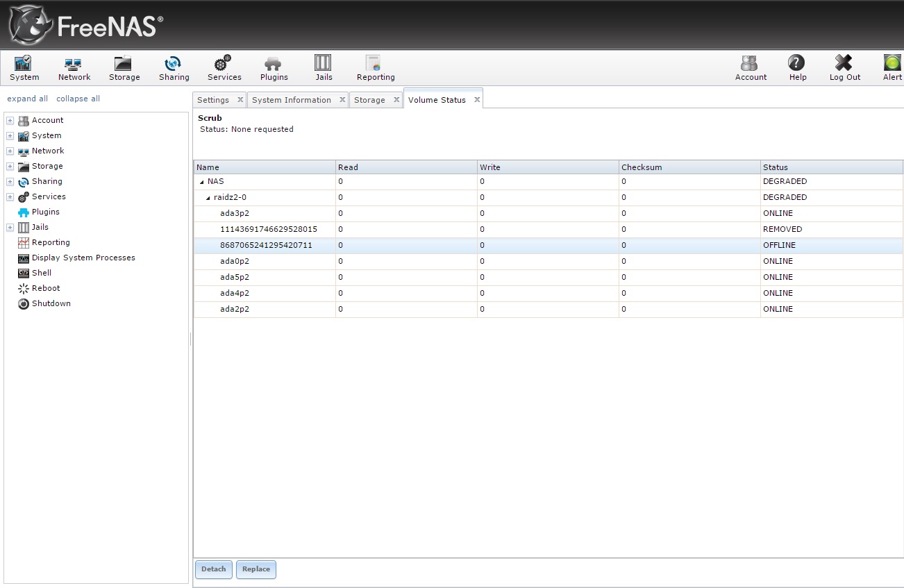Viewport: 904px width, 588px height.
Task: Select Services icon in sidebar tree
Action: point(24,197)
